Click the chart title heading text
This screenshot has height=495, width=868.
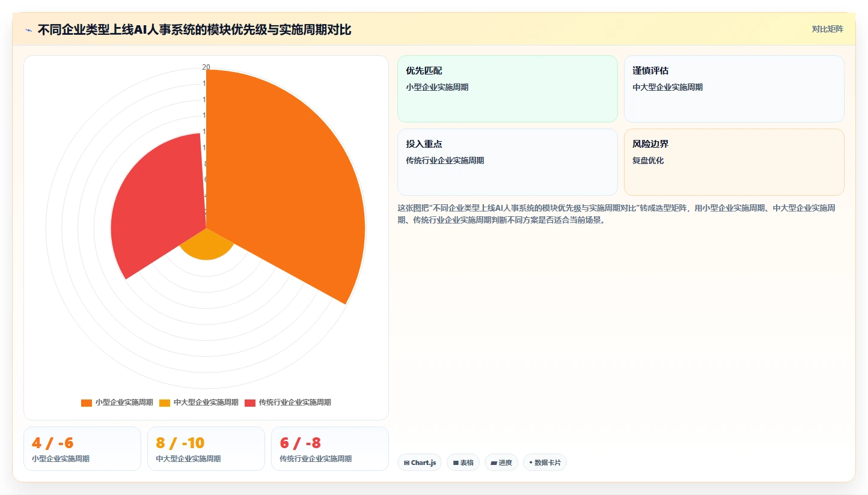point(194,30)
